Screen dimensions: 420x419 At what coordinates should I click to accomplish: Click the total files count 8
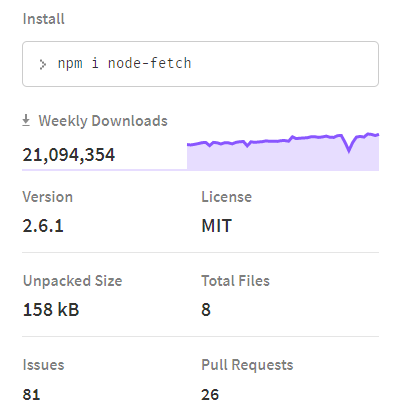coord(206,310)
